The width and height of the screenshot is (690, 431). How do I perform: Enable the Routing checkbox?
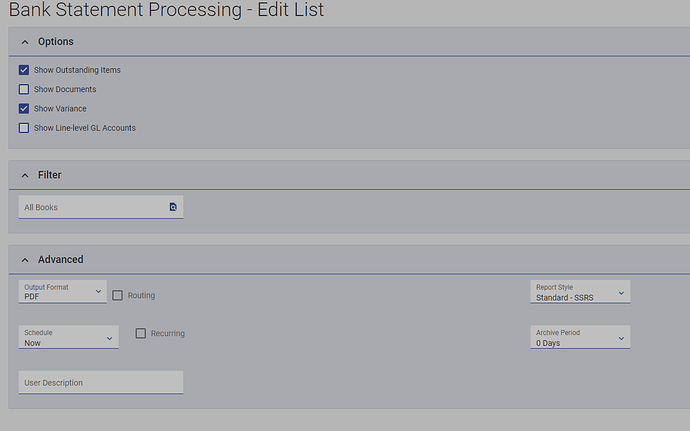(118, 295)
